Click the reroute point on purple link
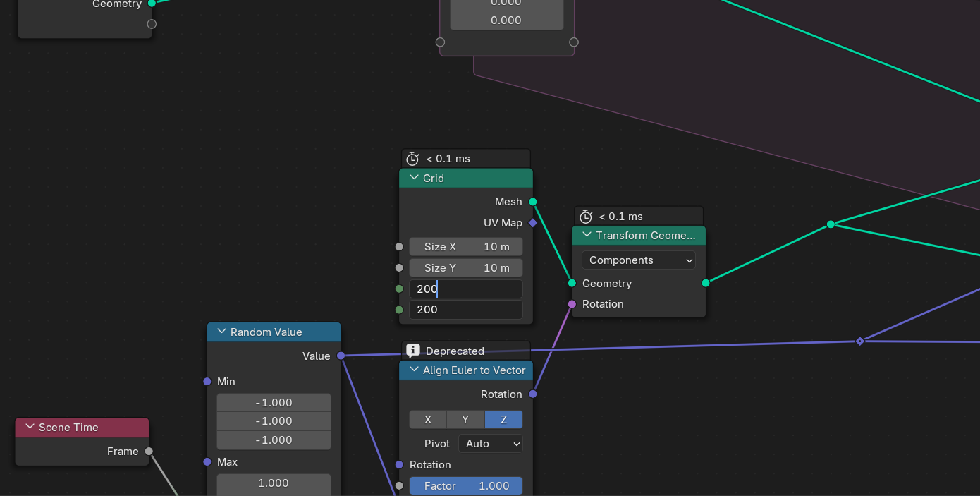Image resolution: width=980 pixels, height=496 pixels. pos(859,341)
